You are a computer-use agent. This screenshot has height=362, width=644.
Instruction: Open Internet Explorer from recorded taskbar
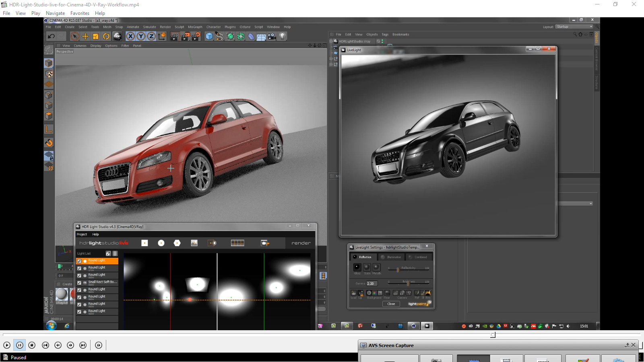coord(67,326)
